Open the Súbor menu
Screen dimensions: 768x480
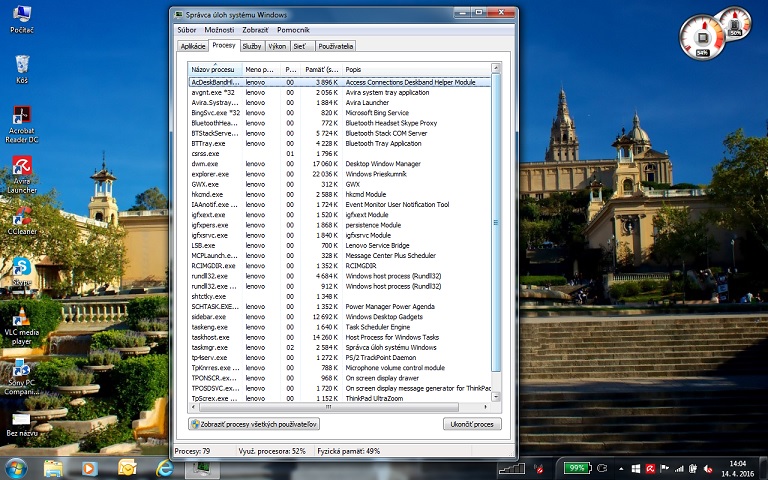point(187,30)
